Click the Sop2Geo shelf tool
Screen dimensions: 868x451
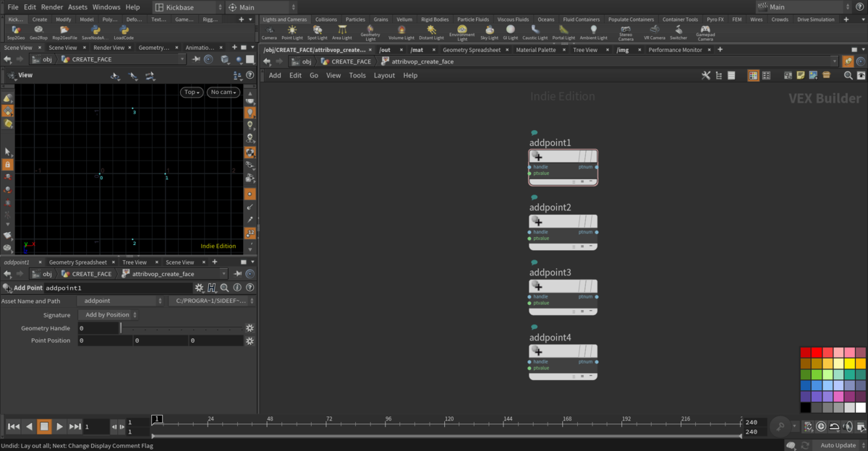point(16,33)
